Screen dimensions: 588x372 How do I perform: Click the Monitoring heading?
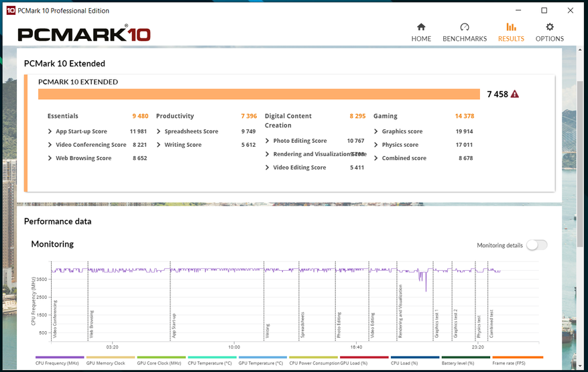[x=52, y=244]
